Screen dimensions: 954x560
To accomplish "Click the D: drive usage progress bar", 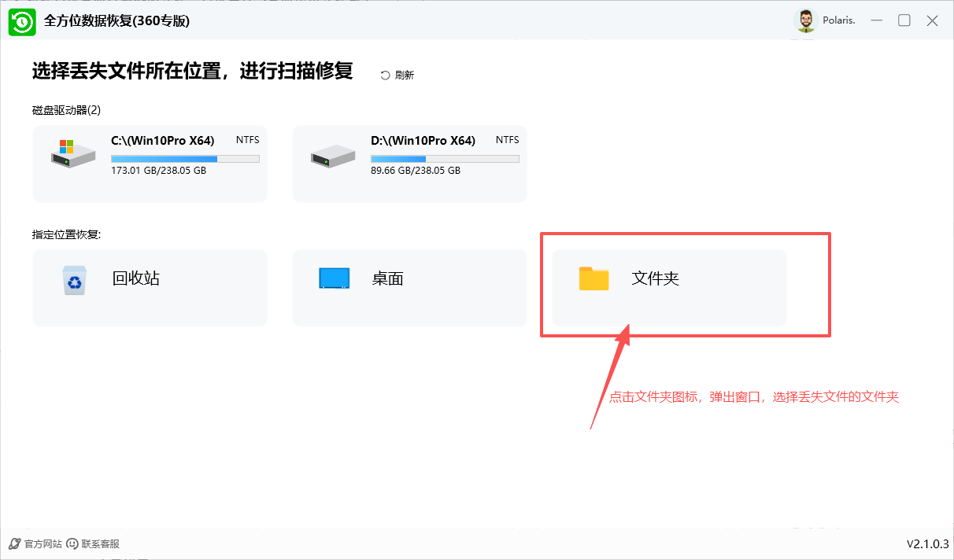I will 445,158.
